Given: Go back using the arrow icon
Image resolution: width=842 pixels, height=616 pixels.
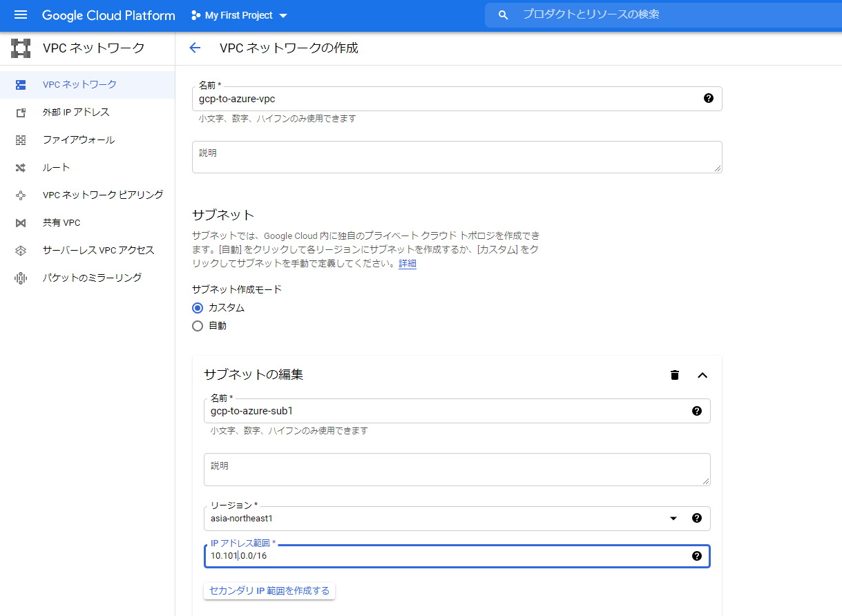Looking at the screenshot, I should point(195,48).
